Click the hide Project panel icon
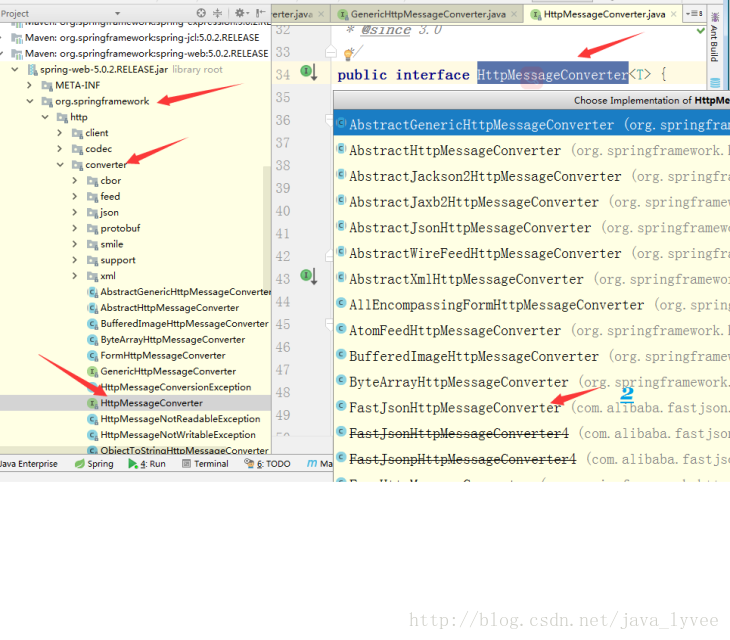Screen dimensions: 730x640 (x=261, y=13)
